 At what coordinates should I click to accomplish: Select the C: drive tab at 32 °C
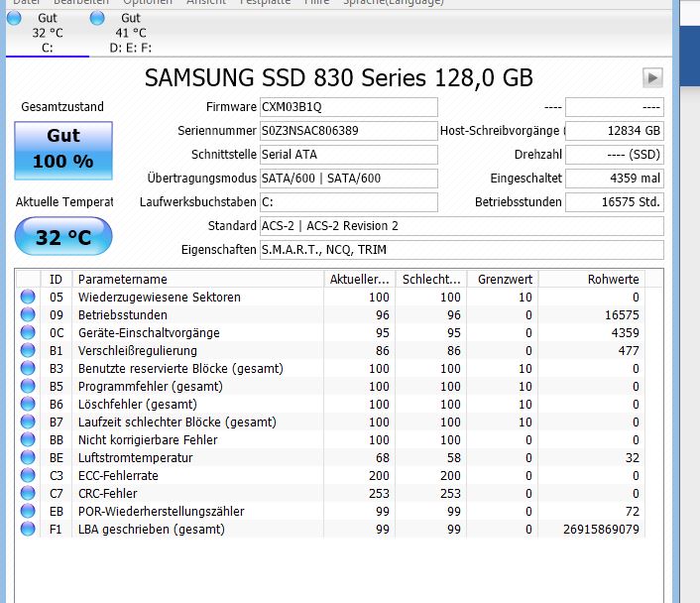[x=48, y=33]
